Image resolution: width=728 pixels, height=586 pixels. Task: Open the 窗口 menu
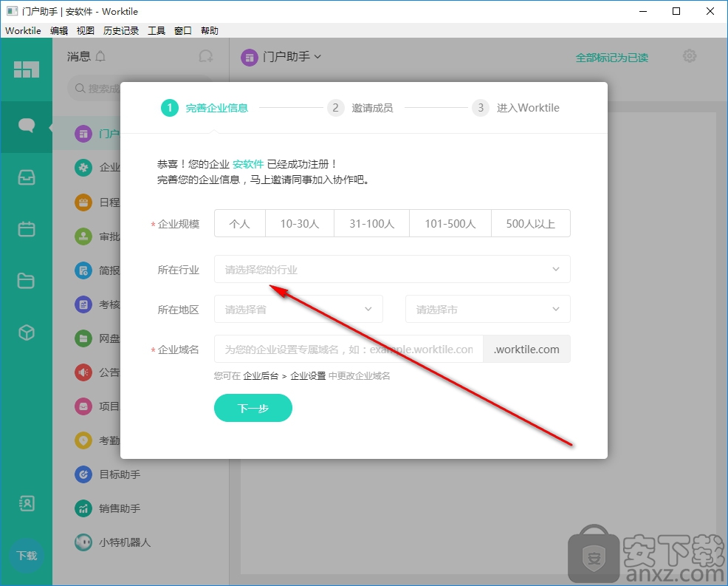(183, 31)
